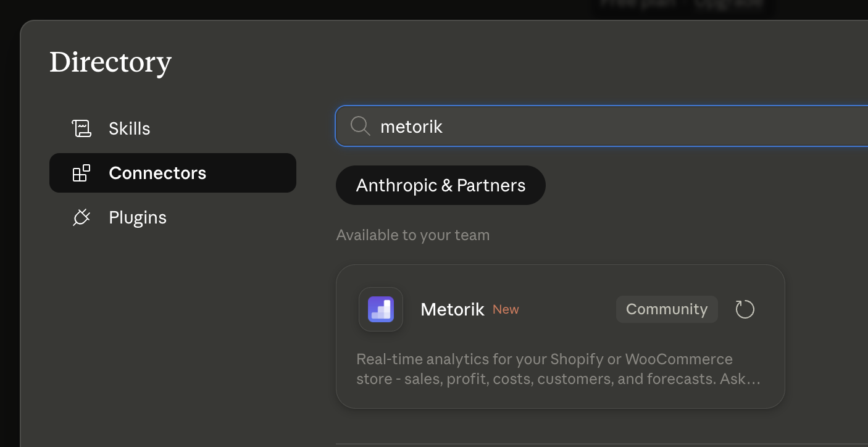Click the magnifying glass search icon
The height and width of the screenshot is (447, 868).
tap(360, 126)
